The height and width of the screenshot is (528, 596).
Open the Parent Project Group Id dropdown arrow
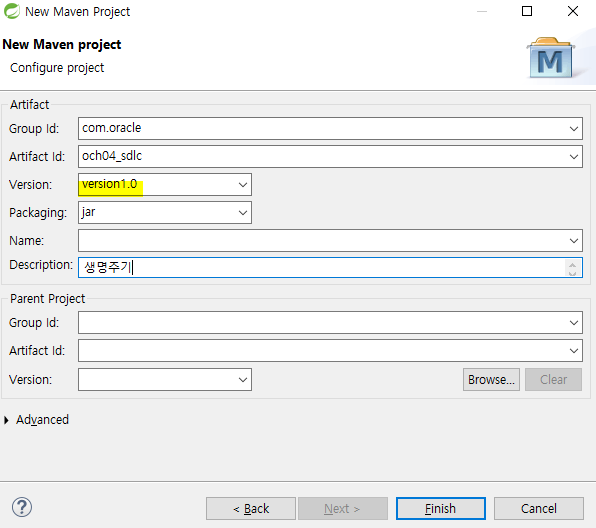tap(574, 323)
